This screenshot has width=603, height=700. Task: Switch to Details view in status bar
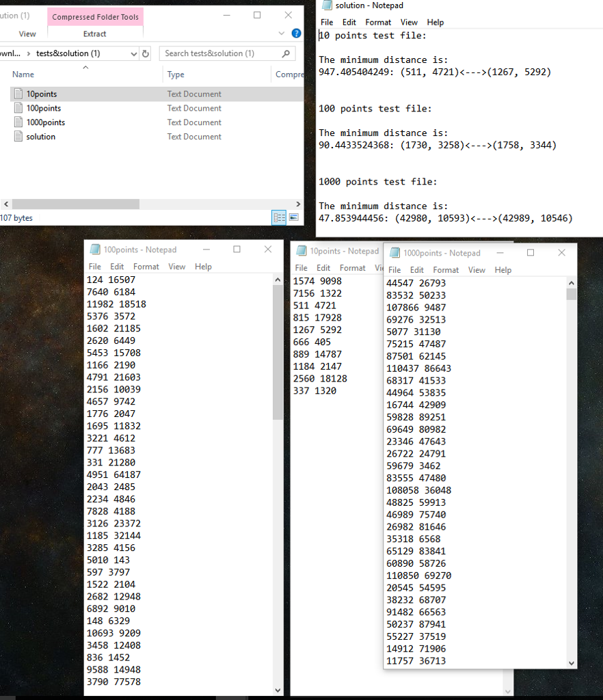click(x=279, y=217)
